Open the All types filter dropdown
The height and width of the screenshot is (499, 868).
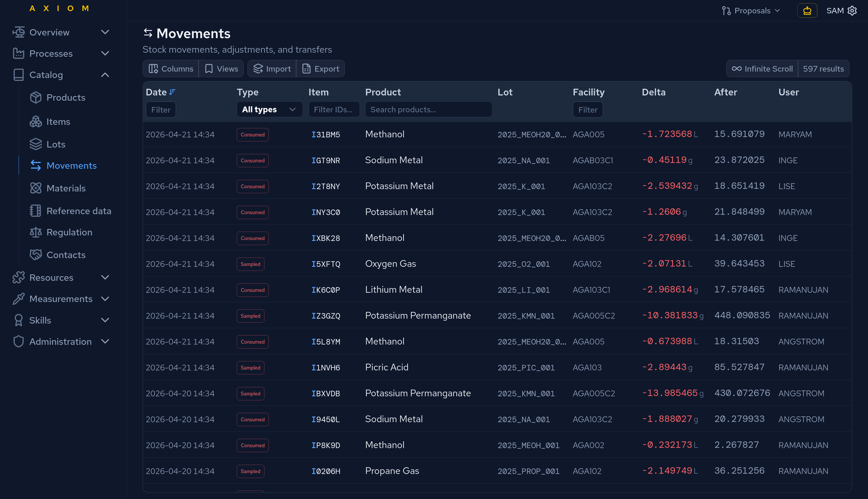click(x=269, y=110)
